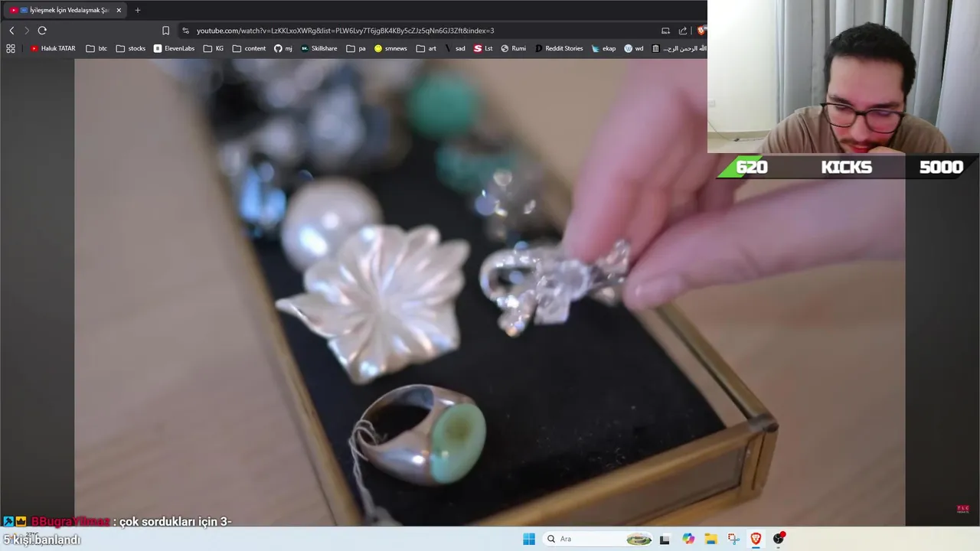Click the 620 kicks counter
Viewport: 980px width, 551px height.
point(751,167)
